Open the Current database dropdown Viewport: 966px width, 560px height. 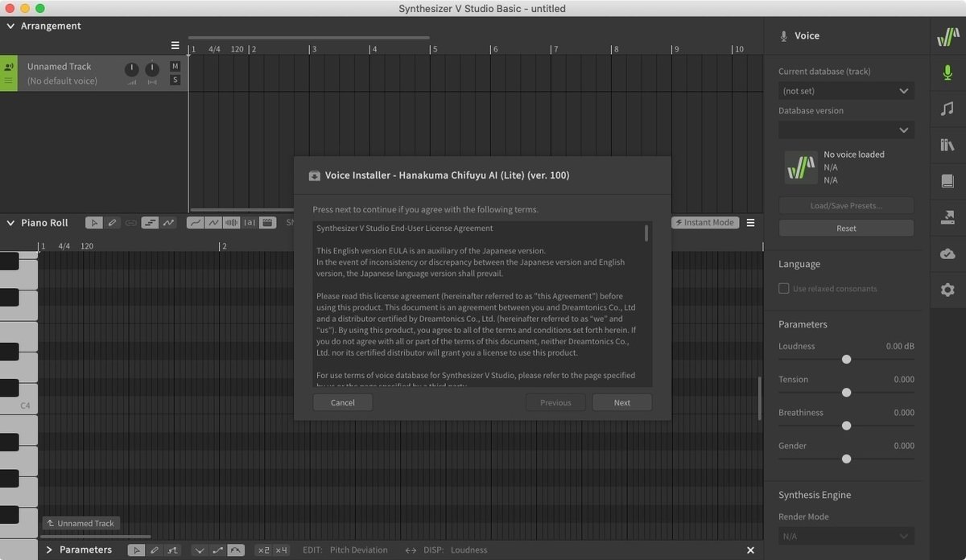point(845,90)
